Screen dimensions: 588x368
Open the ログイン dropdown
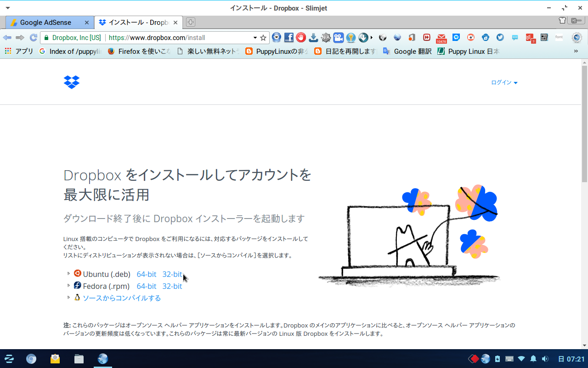(504, 83)
